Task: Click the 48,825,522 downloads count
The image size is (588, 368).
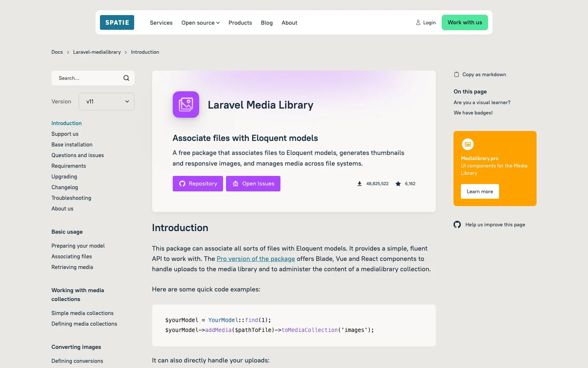Action: pos(377,184)
